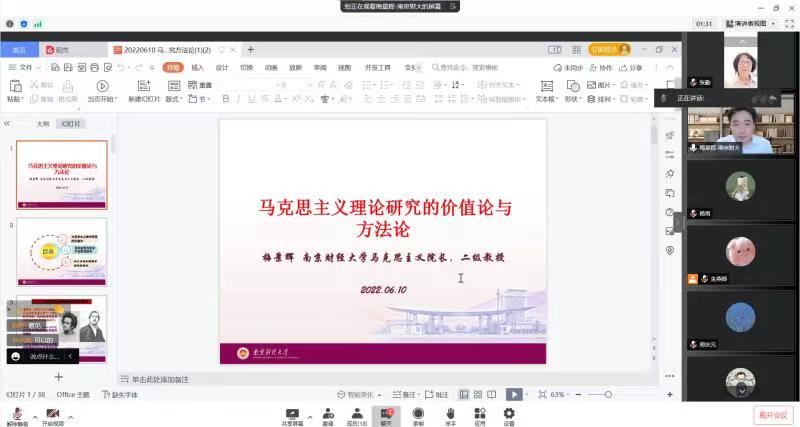Image resolution: width=800 pixels, height=427 pixels.
Task: Click the 新建幻灯片 new slide button
Action: tap(143, 92)
